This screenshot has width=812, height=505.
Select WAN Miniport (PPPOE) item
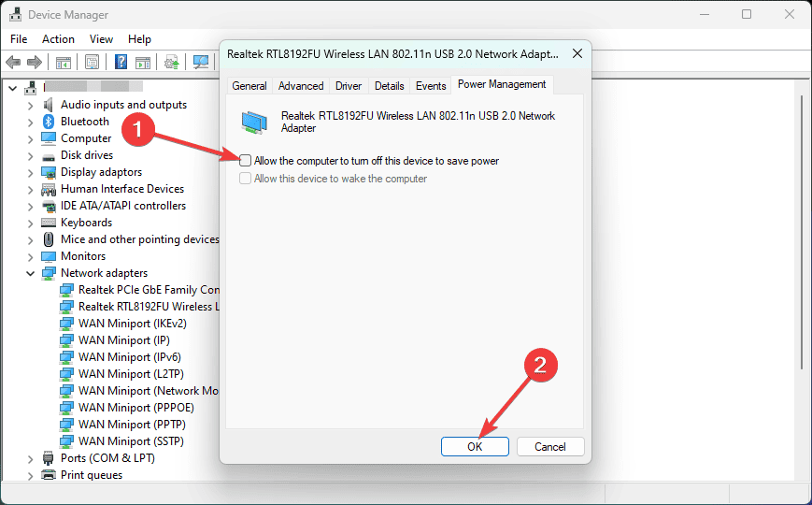click(x=136, y=408)
